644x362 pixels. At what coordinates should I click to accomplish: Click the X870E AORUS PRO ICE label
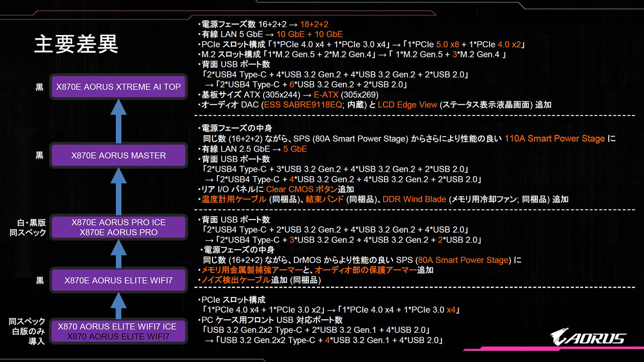coord(118,222)
